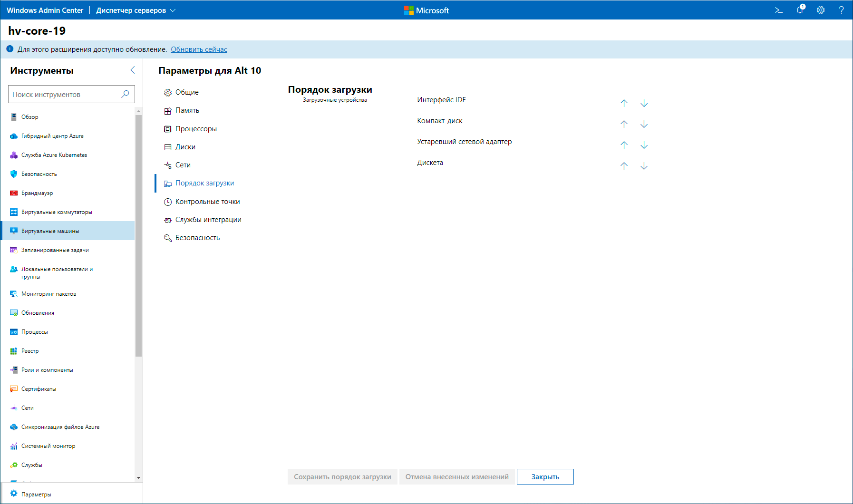Click the tools search magnifier icon
The image size is (853, 504).
pos(125,94)
